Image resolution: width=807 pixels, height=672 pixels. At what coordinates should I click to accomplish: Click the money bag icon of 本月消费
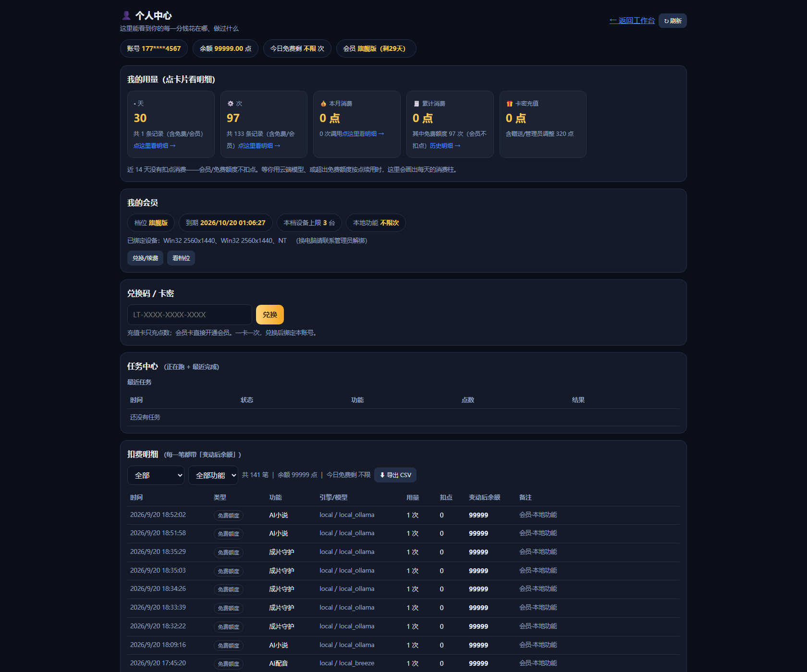tap(323, 104)
